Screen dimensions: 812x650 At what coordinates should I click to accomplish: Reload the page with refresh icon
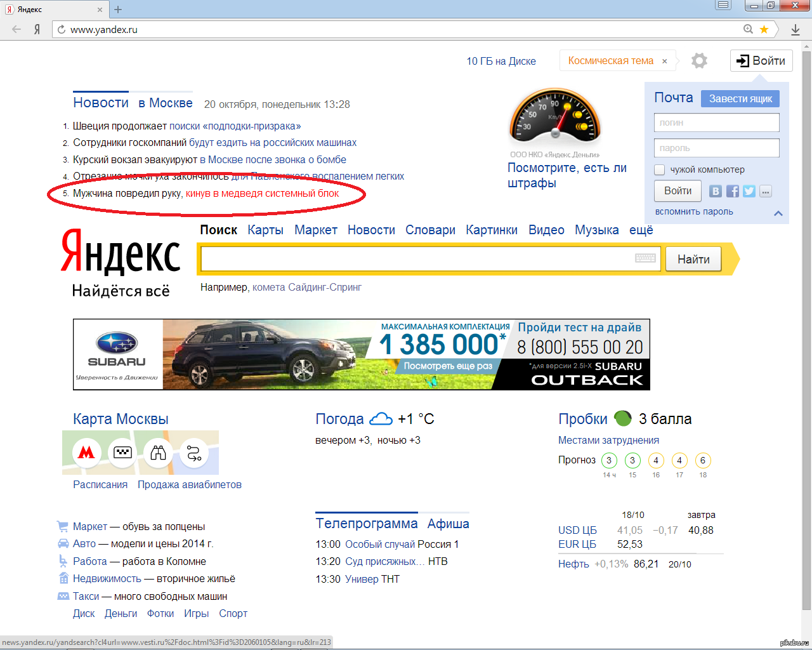point(61,29)
